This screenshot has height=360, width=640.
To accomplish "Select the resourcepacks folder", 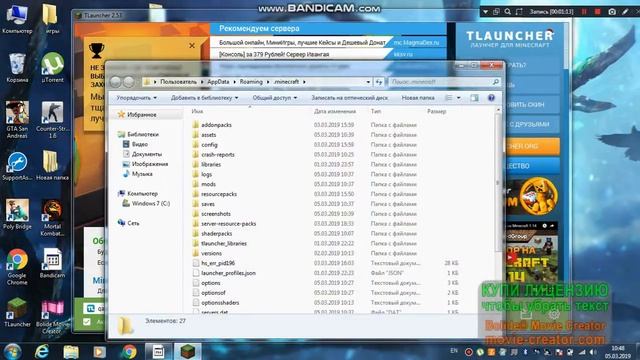I will [x=219, y=194].
